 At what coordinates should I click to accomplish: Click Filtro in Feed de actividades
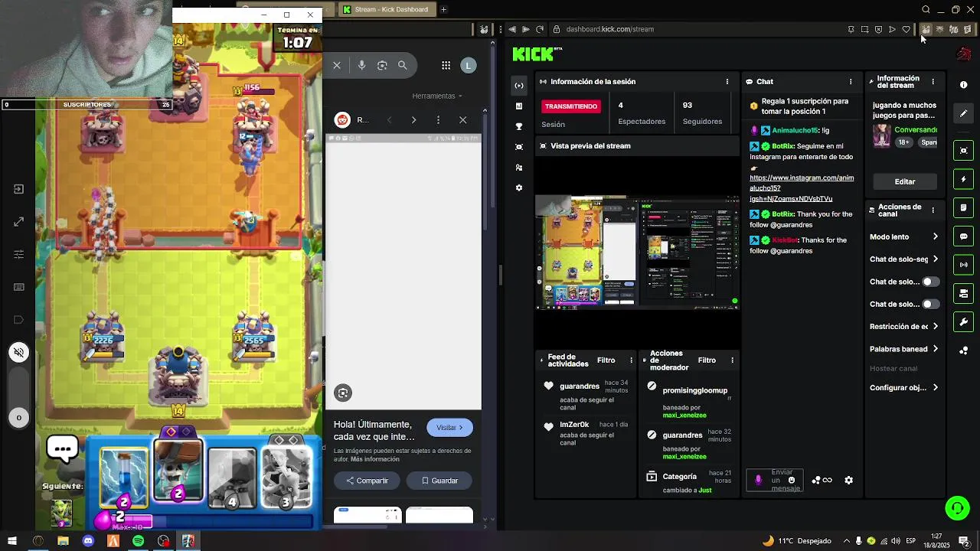click(606, 360)
